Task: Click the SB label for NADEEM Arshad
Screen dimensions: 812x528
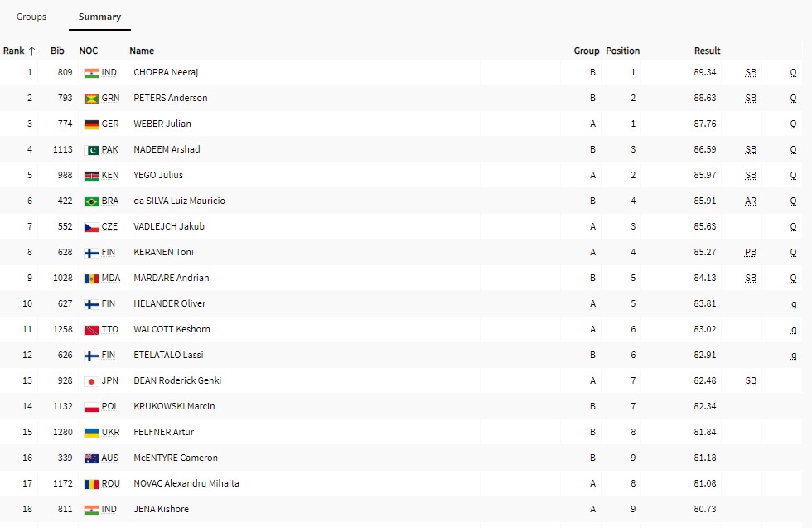Action: pos(751,150)
